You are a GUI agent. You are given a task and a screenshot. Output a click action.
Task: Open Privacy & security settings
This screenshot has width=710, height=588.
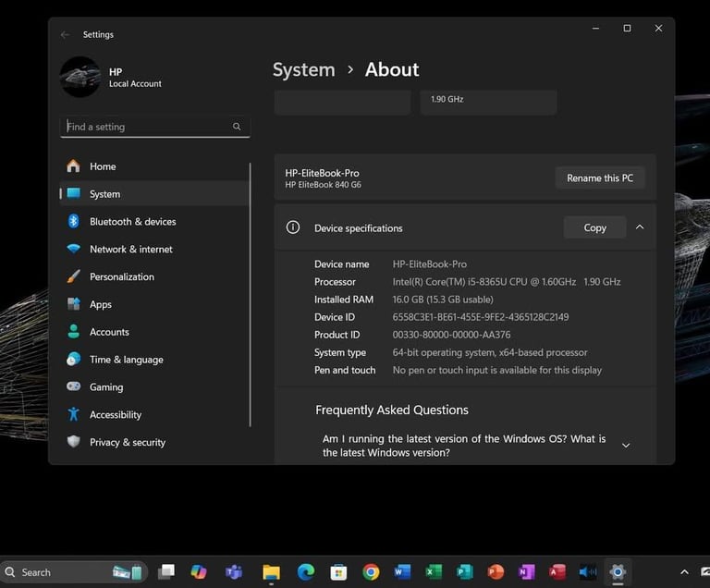[x=154, y=442]
